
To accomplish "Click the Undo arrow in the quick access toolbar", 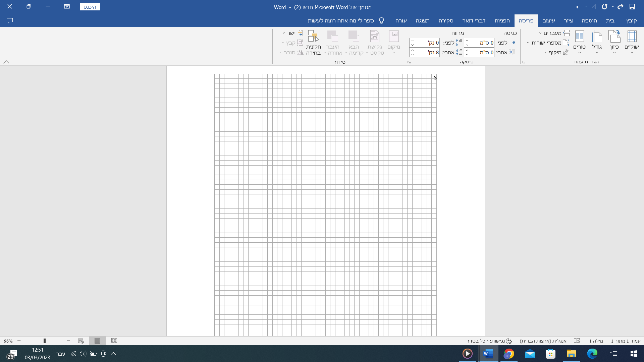I will tap(620, 7).
